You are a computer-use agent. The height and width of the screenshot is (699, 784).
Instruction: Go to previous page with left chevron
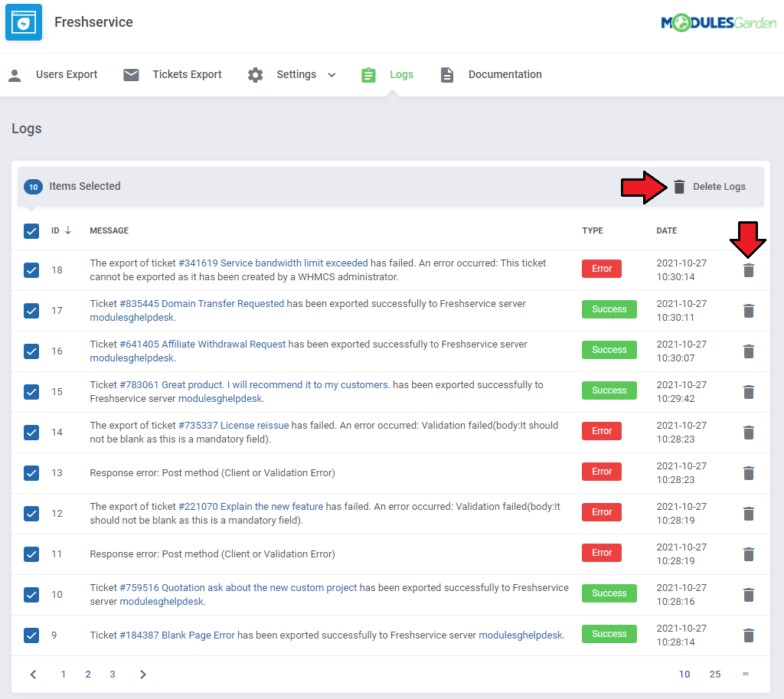(34, 675)
